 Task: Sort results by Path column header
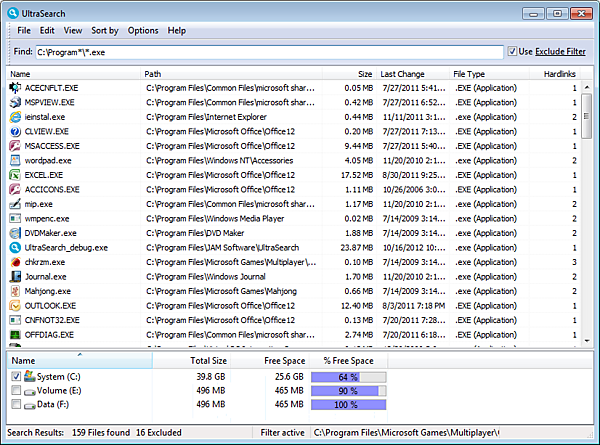point(232,74)
